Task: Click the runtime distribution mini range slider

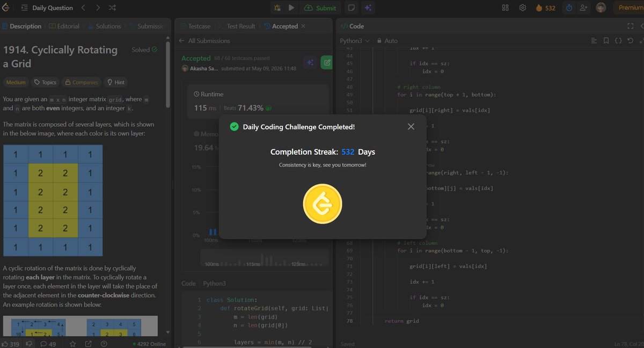Action: [265, 258]
